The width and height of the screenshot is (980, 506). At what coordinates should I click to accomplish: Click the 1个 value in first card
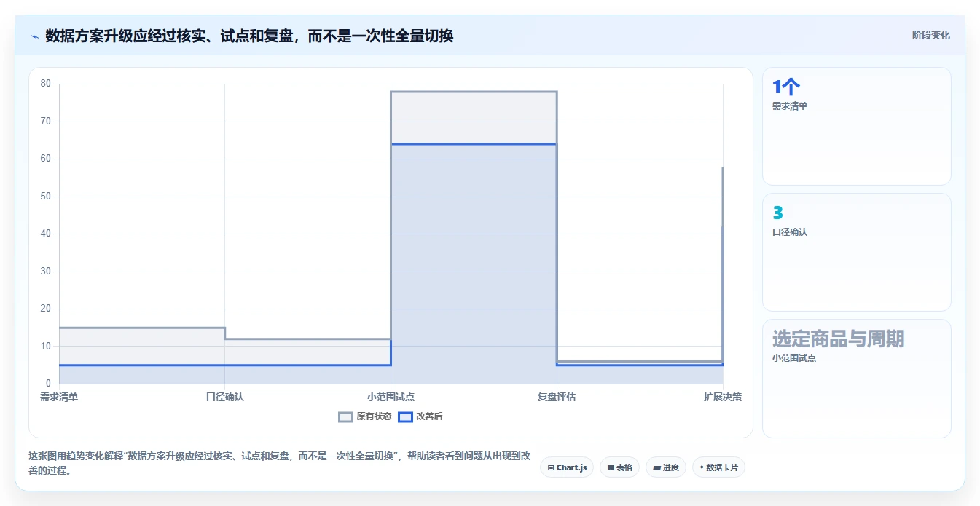tap(786, 87)
